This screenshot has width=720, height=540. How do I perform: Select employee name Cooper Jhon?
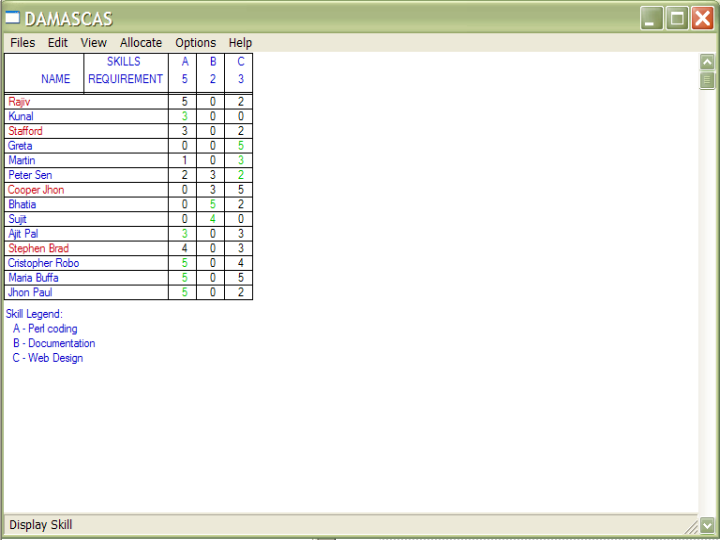click(36, 190)
